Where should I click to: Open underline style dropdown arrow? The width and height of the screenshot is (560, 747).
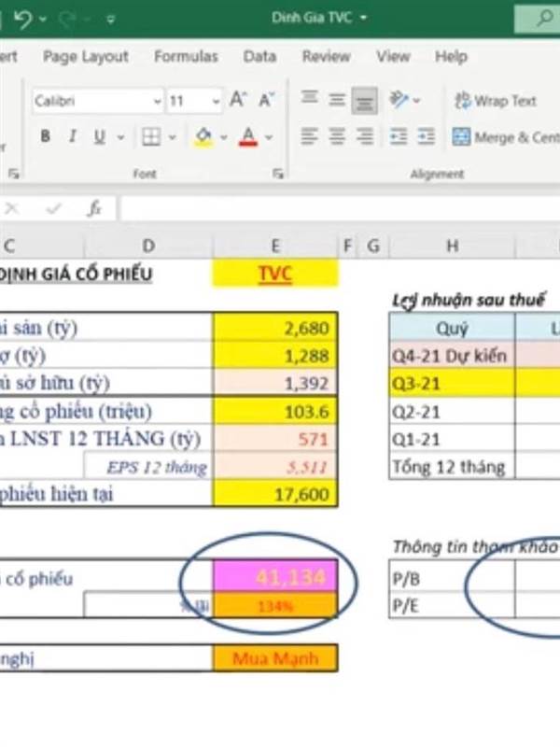pyautogui.click(x=121, y=137)
